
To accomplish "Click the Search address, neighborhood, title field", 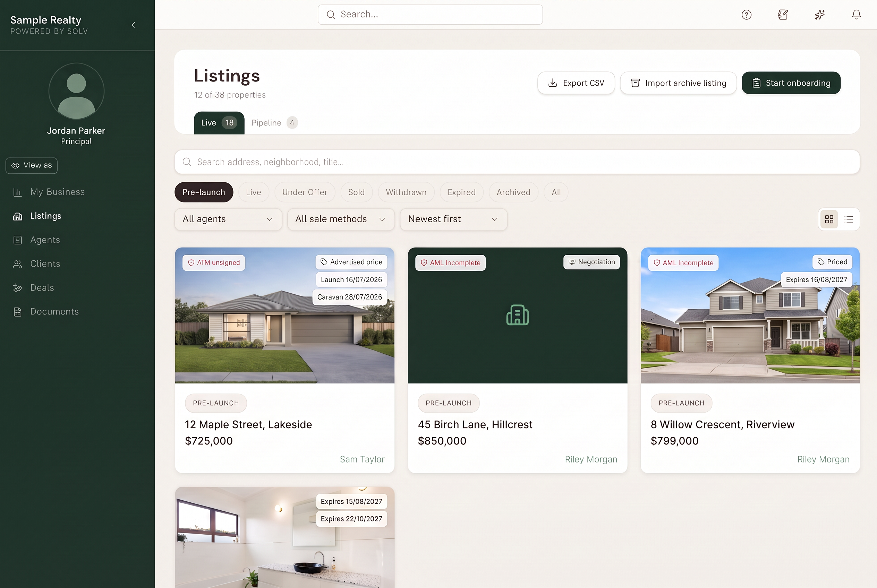I will (517, 162).
